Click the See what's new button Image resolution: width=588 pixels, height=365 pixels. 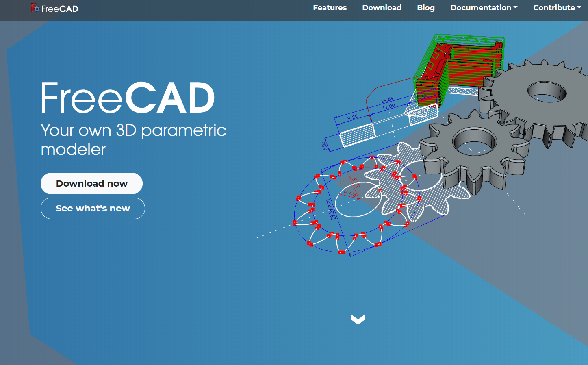93,208
